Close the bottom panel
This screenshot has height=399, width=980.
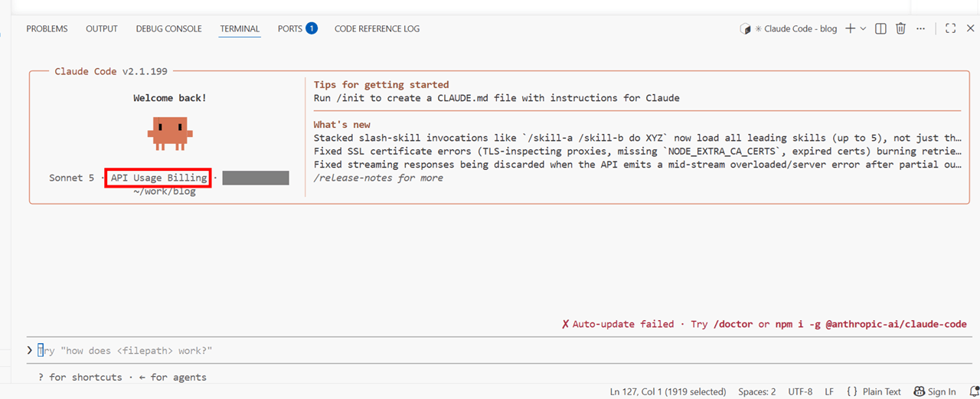click(x=970, y=28)
